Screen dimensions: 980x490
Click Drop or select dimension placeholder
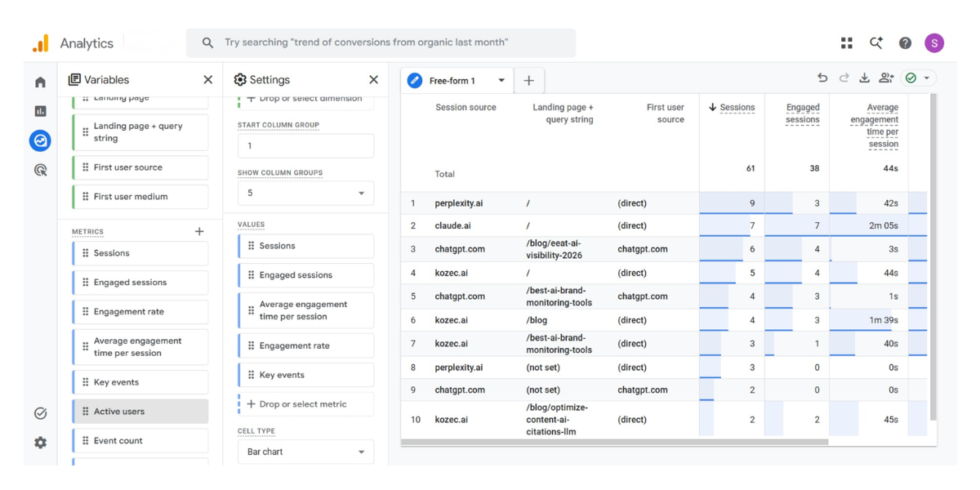point(305,99)
